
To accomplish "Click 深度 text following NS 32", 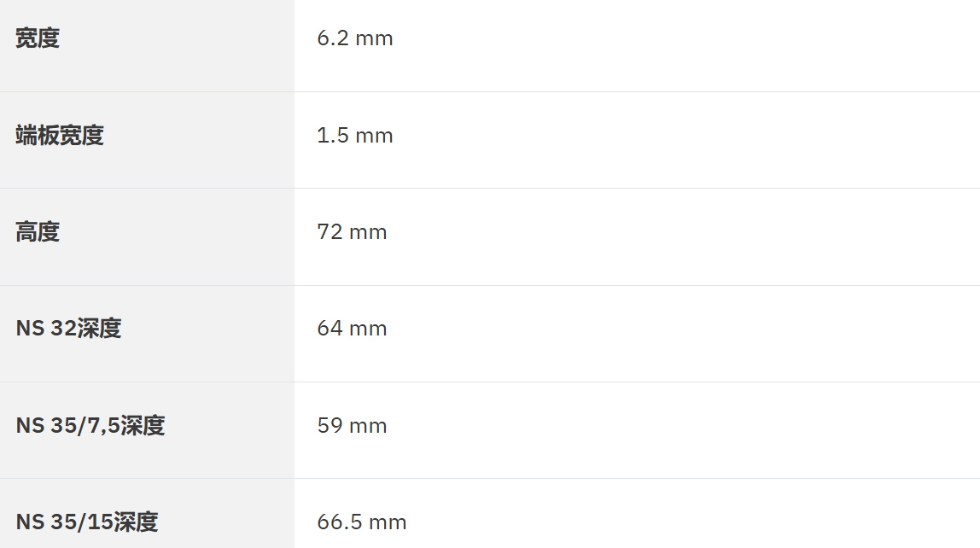I will point(99,329).
